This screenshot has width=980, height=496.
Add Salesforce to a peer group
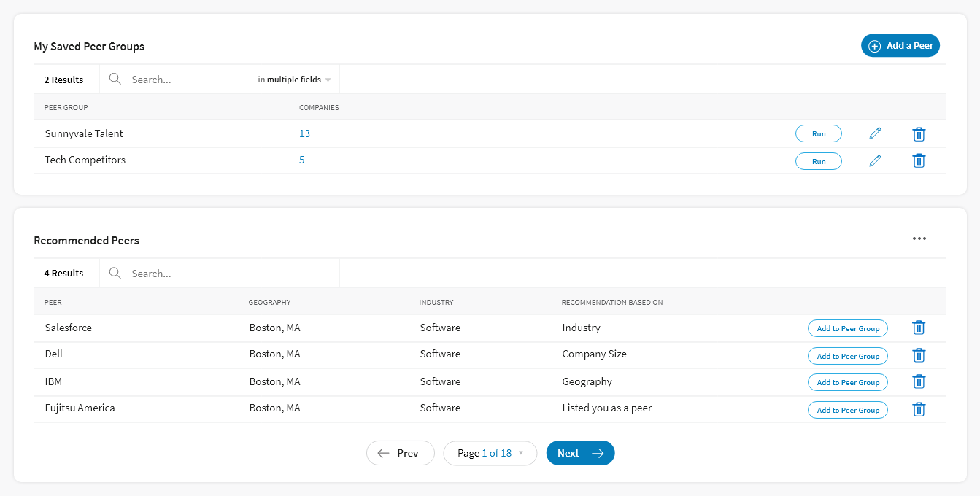point(847,328)
